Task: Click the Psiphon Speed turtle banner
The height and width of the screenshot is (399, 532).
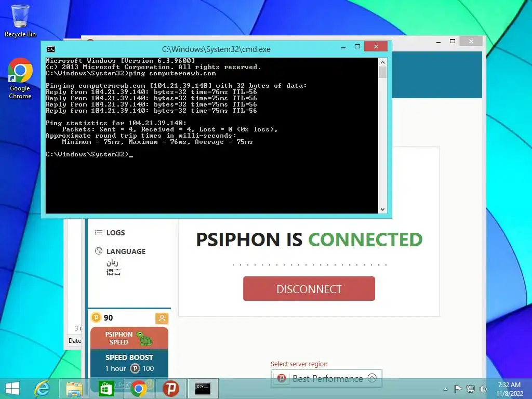Action: (x=129, y=338)
